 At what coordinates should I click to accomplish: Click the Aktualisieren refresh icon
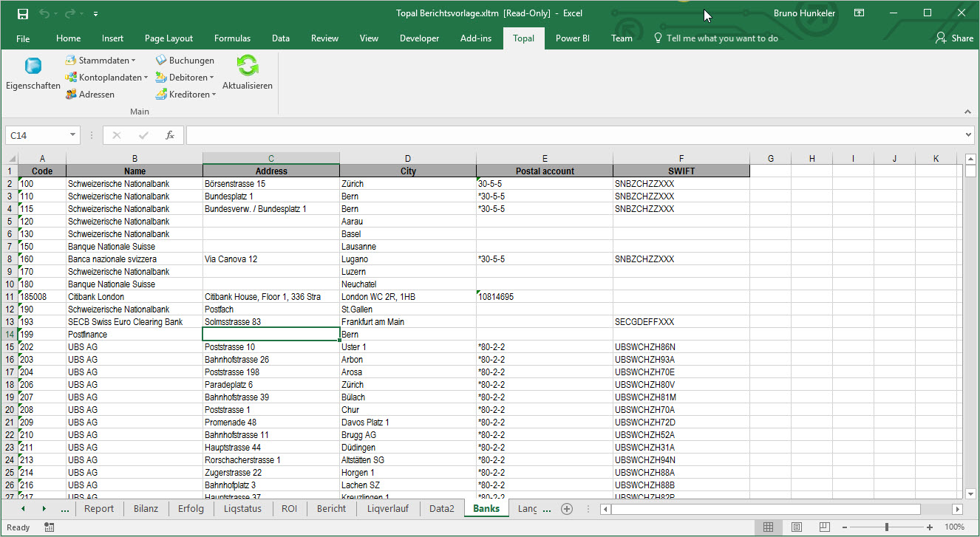[247, 66]
